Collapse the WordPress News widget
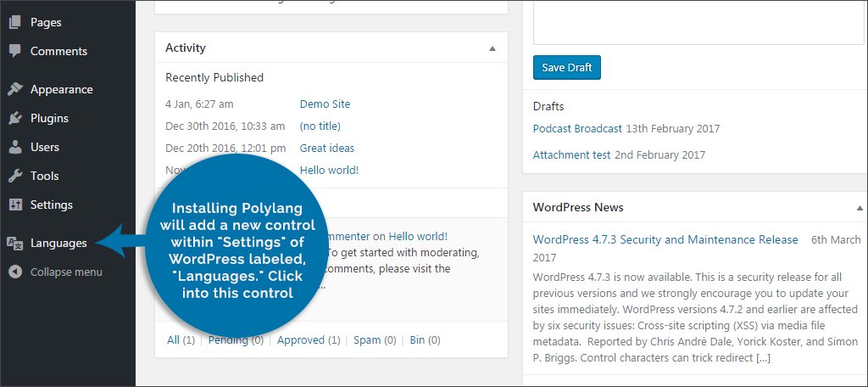This screenshot has height=387, width=868. click(860, 209)
